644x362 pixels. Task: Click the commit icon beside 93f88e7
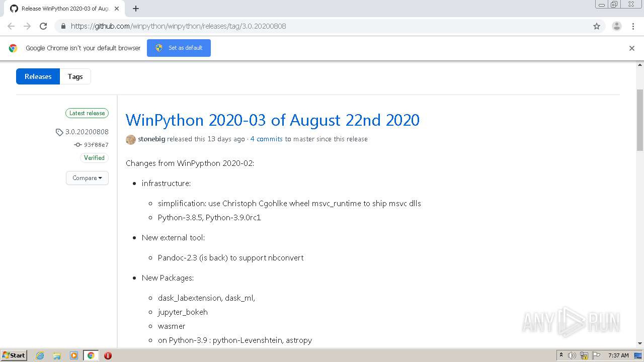(x=77, y=145)
